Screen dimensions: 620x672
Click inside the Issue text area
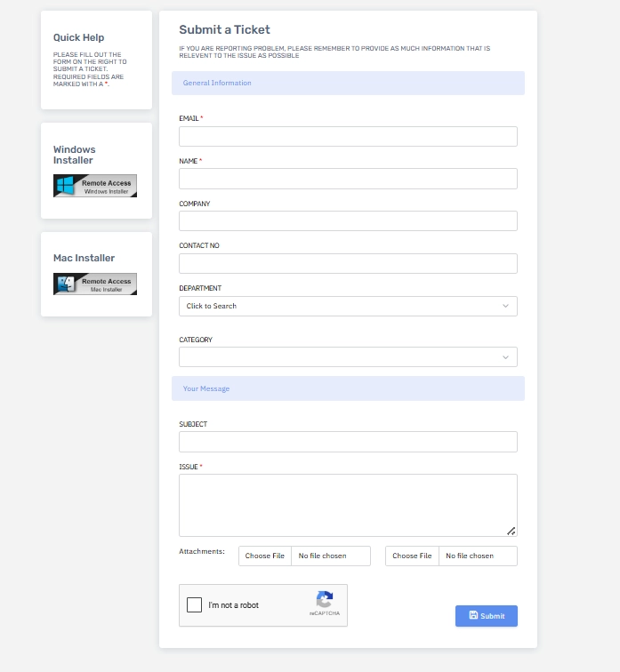(x=348, y=505)
